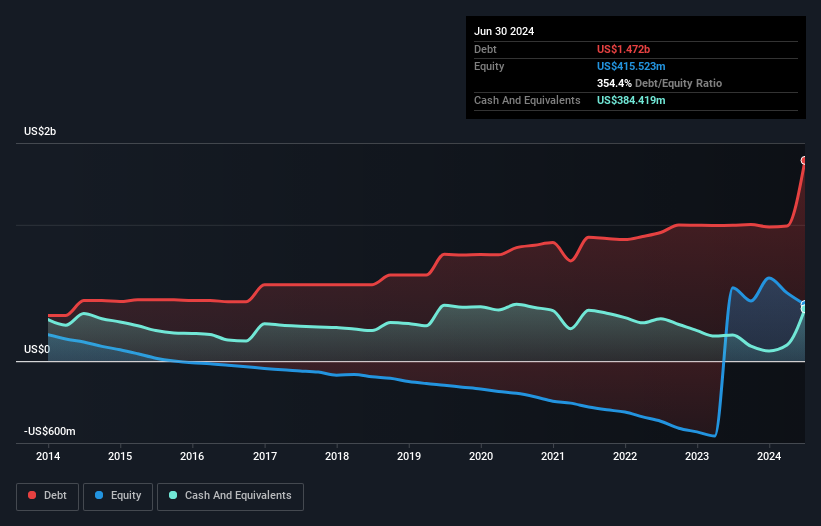The image size is (821, 526).
Task: Click the red dot beside Debt legend
Action: pyautogui.click(x=33, y=496)
